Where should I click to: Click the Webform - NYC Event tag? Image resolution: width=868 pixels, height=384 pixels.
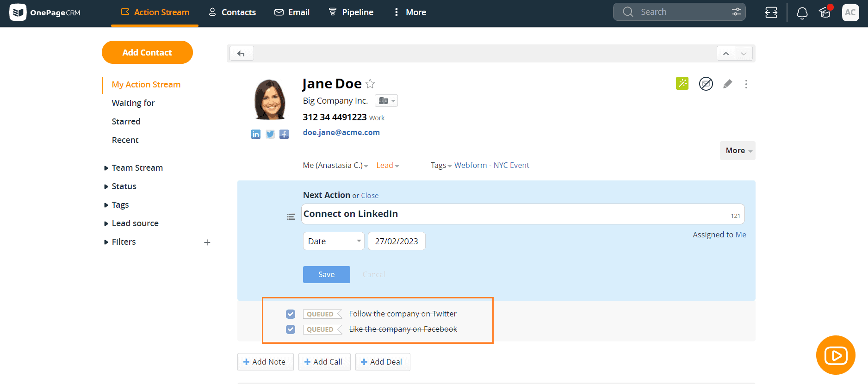(492, 165)
